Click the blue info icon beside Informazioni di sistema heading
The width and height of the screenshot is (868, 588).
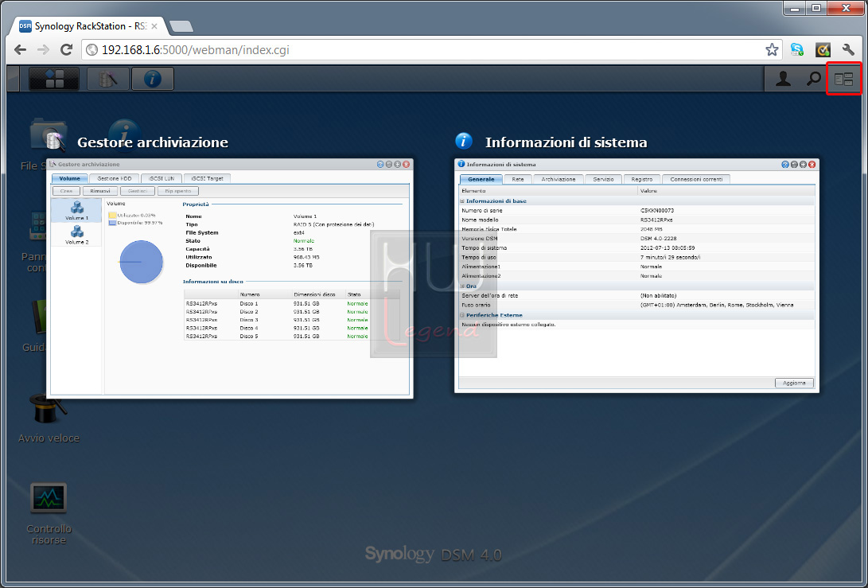tap(464, 141)
